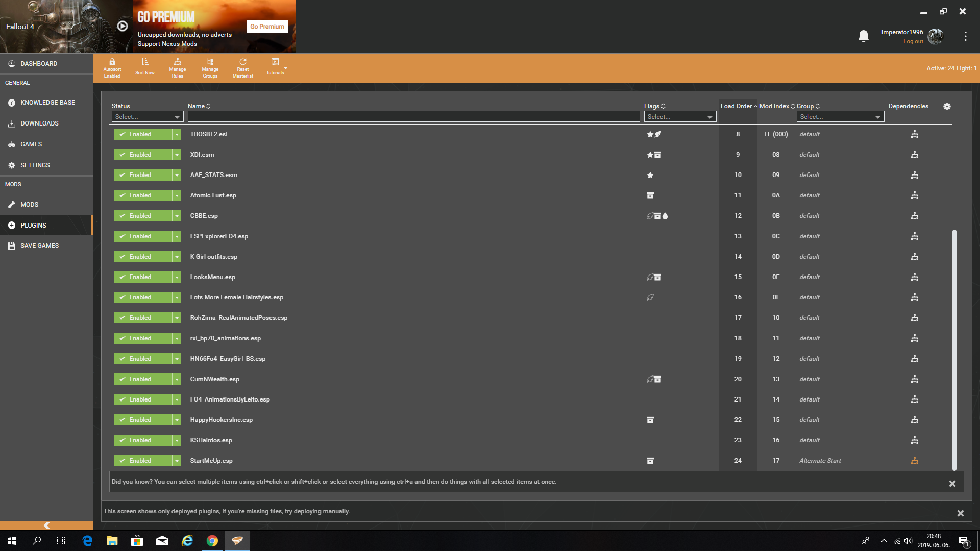Click the table settings gear icon

947,106
